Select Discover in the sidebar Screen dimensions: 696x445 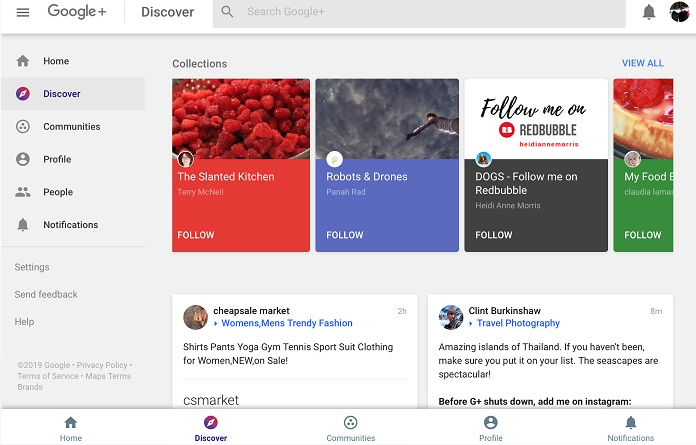73,94
